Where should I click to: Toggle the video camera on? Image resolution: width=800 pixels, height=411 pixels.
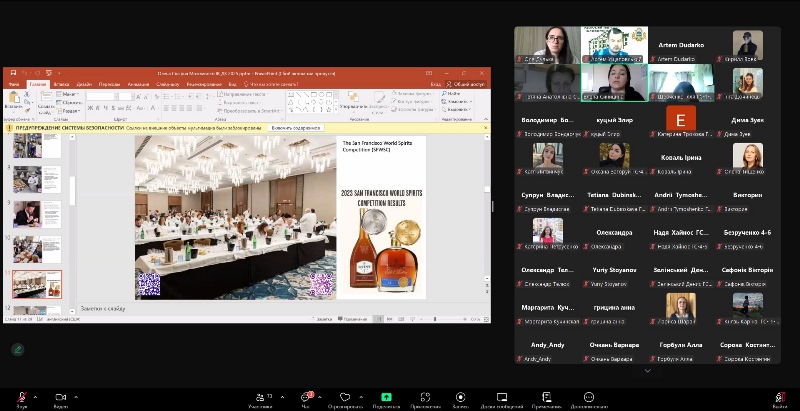59,397
